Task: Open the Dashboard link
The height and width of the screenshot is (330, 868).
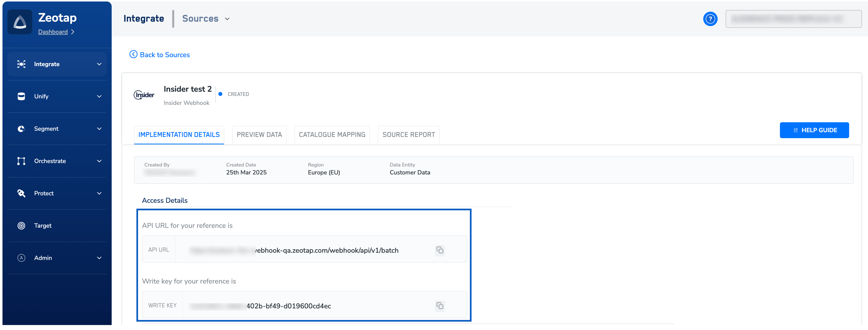Action: tap(53, 32)
